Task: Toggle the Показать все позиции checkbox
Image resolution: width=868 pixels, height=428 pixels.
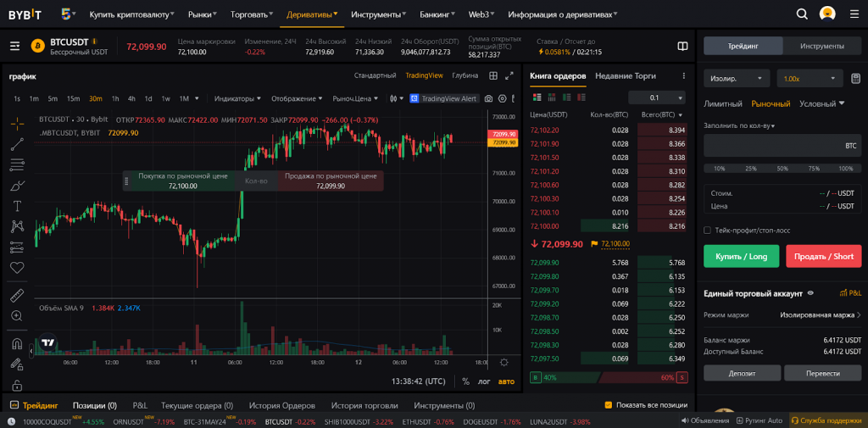Action: [x=608, y=405]
